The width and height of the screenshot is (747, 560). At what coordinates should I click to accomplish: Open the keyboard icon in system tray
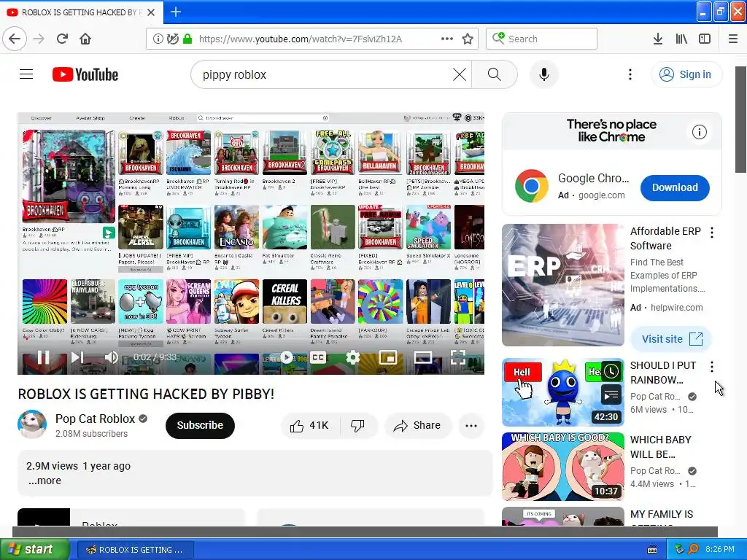point(652,550)
